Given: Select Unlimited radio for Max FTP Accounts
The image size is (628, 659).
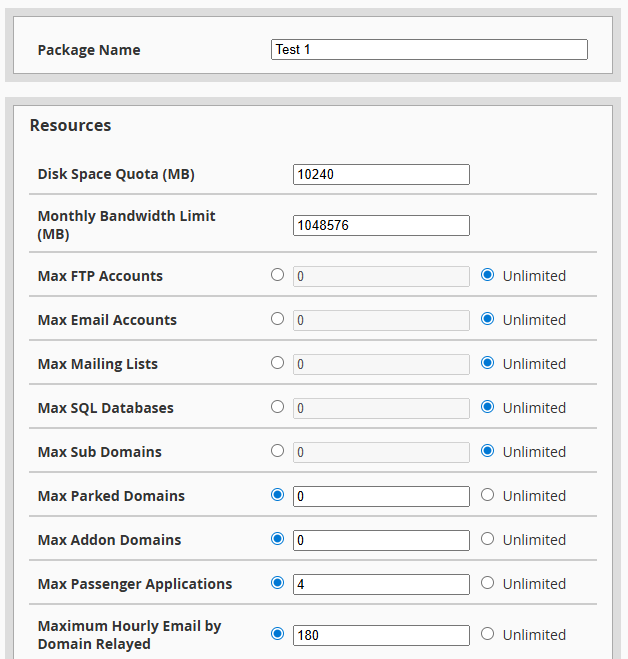Looking at the screenshot, I should (487, 275).
